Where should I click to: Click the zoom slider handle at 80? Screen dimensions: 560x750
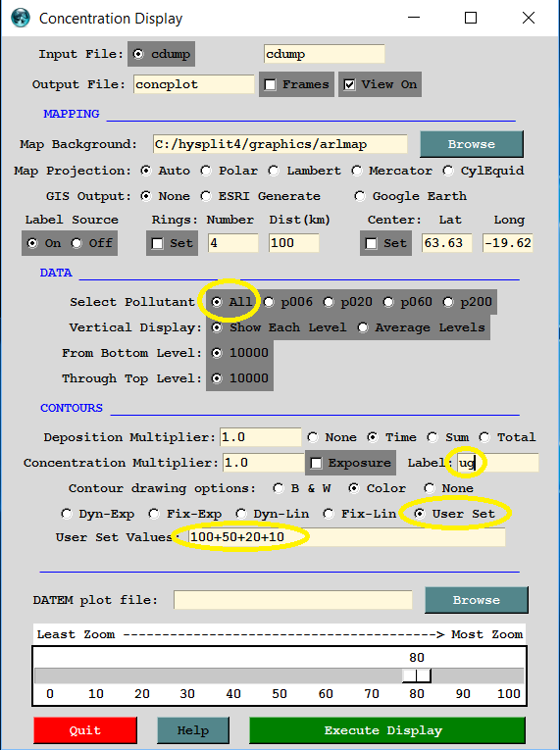point(417,675)
